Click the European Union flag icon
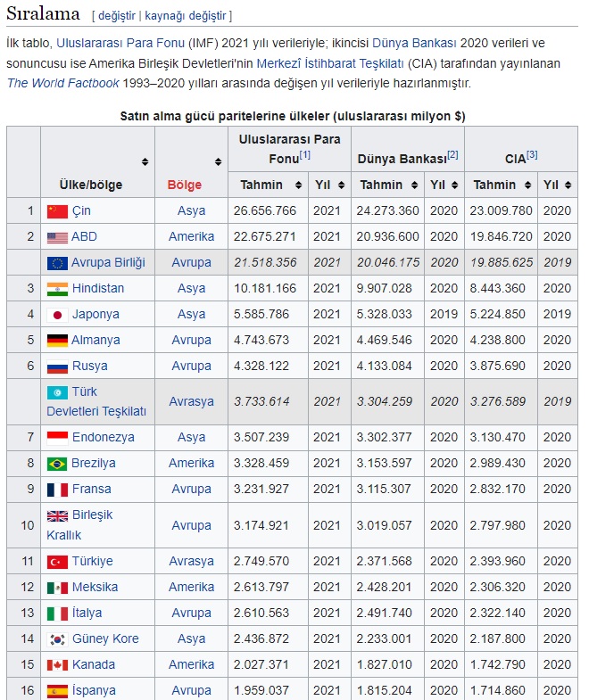 [57, 263]
